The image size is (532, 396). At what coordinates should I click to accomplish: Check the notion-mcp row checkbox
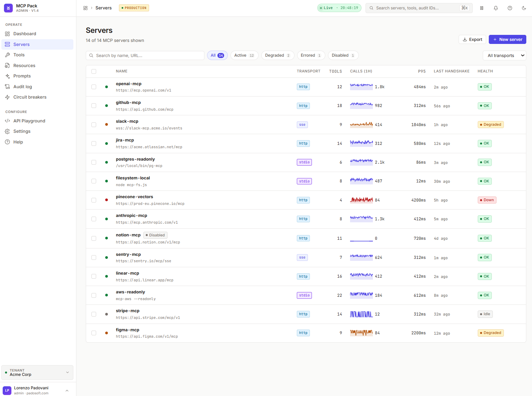tap(94, 238)
